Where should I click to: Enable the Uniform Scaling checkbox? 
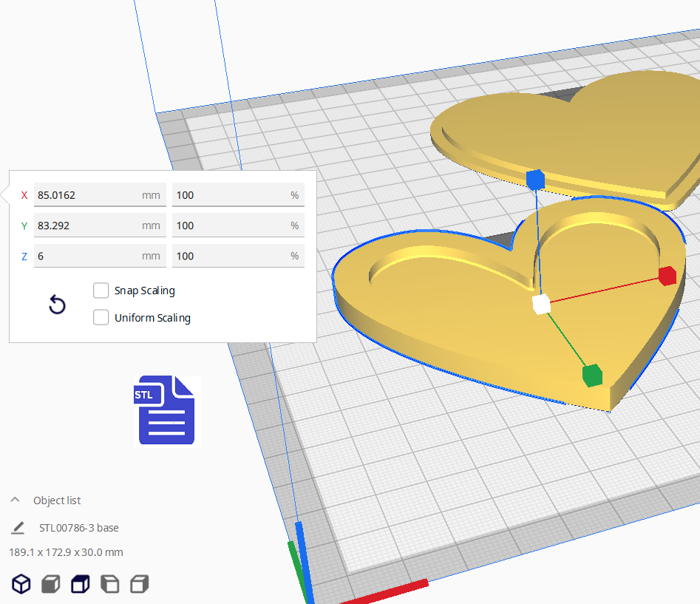[101, 318]
